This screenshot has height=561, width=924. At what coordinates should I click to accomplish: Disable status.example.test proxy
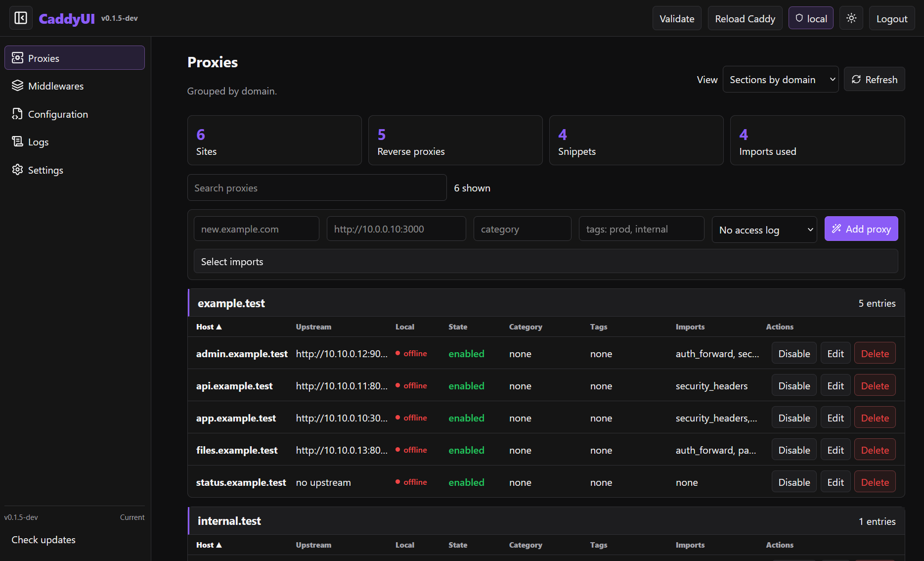794,482
